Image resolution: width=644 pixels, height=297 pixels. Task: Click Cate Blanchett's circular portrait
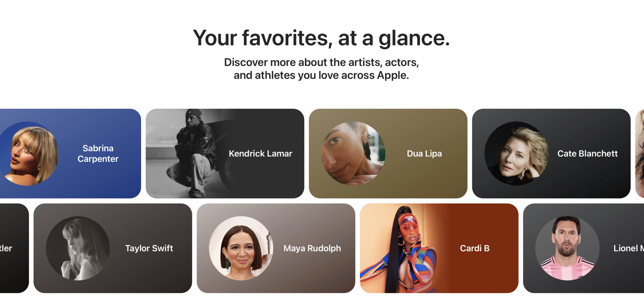pos(516,154)
